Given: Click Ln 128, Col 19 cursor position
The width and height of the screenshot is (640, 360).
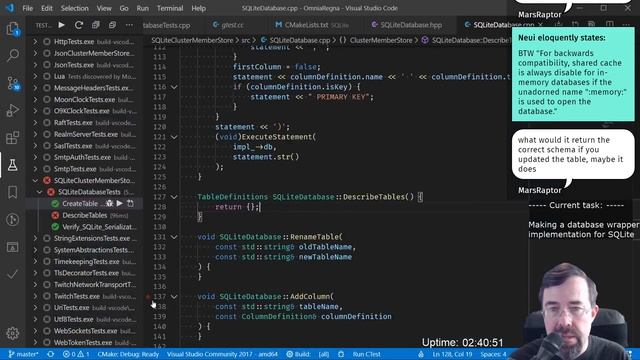Looking at the screenshot, I should point(452,354).
